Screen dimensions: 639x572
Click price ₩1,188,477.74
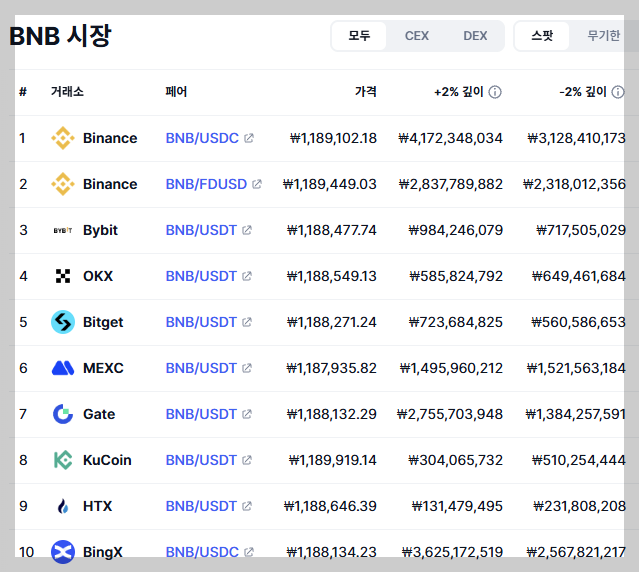click(331, 230)
